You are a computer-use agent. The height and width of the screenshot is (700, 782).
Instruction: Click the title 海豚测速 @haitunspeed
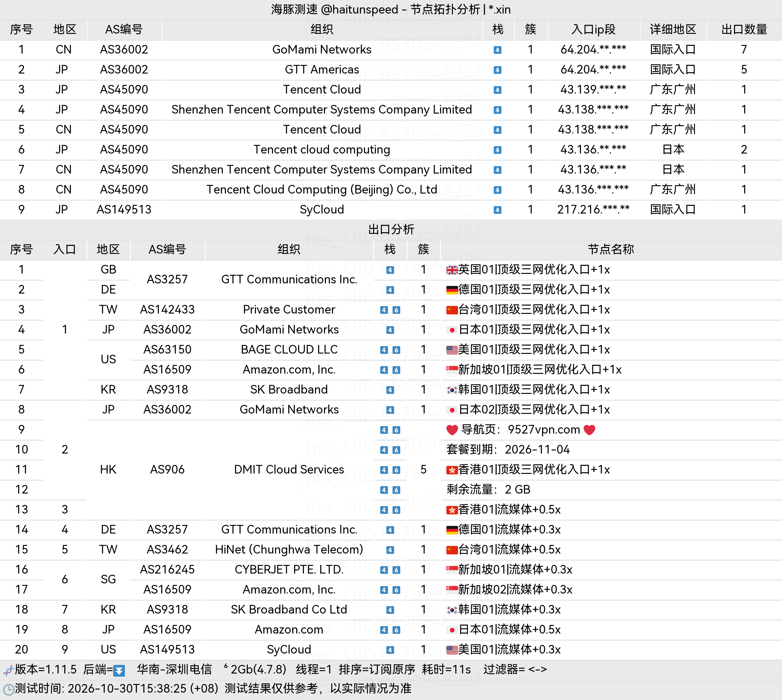coord(334,9)
